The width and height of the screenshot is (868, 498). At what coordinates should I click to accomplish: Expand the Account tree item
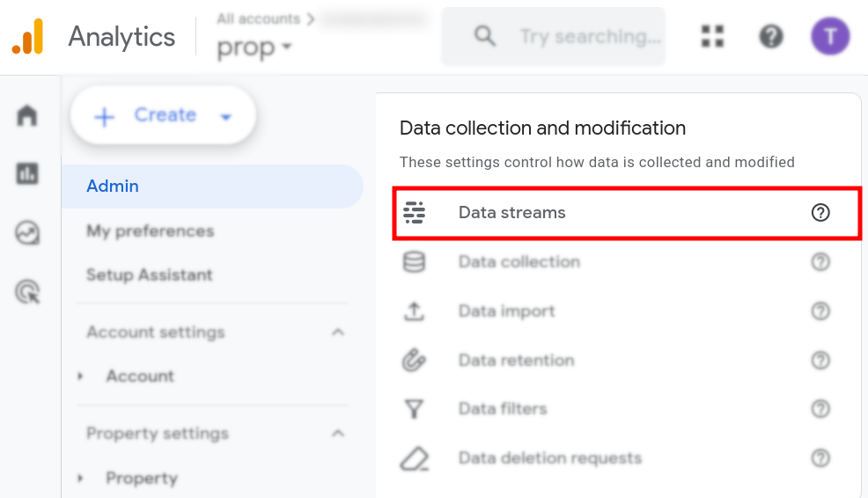click(x=81, y=376)
